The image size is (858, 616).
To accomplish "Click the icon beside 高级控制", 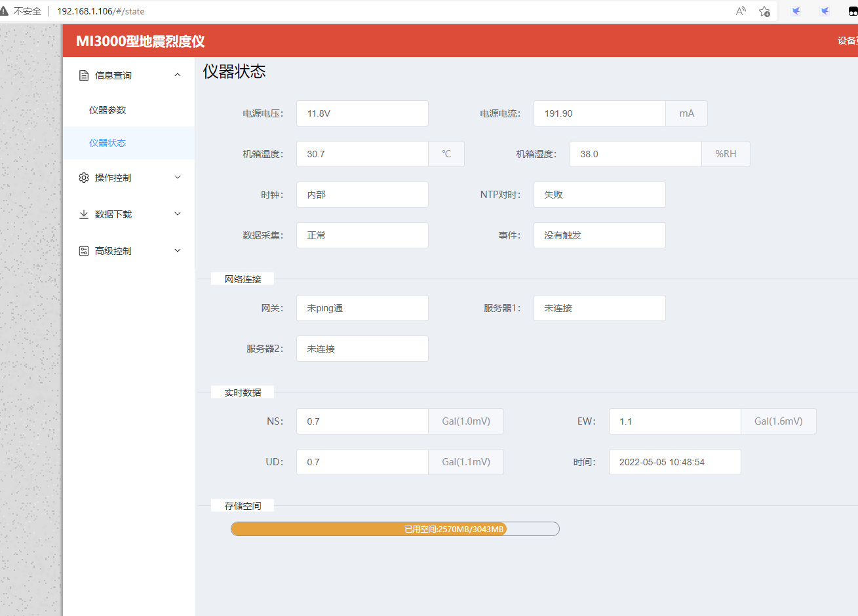I will (84, 251).
